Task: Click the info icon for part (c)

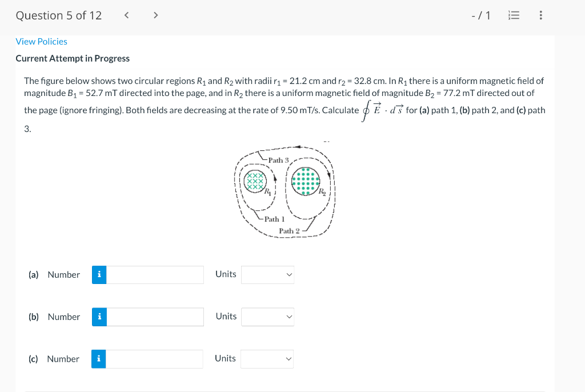Action: click(x=98, y=359)
